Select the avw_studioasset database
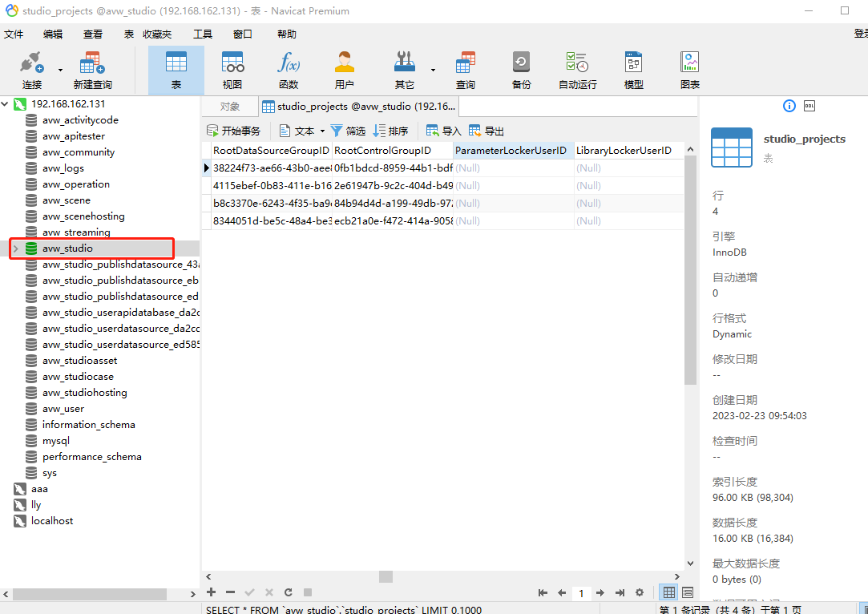The height and width of the screenshot is (614, 868). coord(79,361)
